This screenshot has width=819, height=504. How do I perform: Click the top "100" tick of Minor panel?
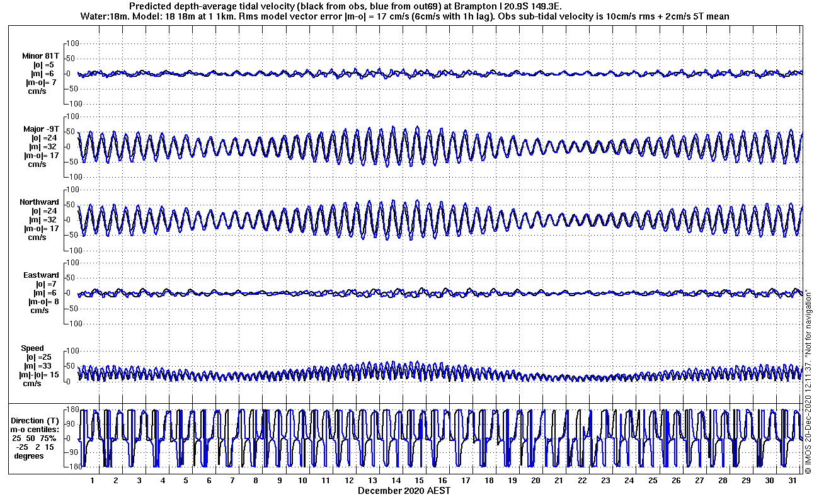click(x=72, y=43)
